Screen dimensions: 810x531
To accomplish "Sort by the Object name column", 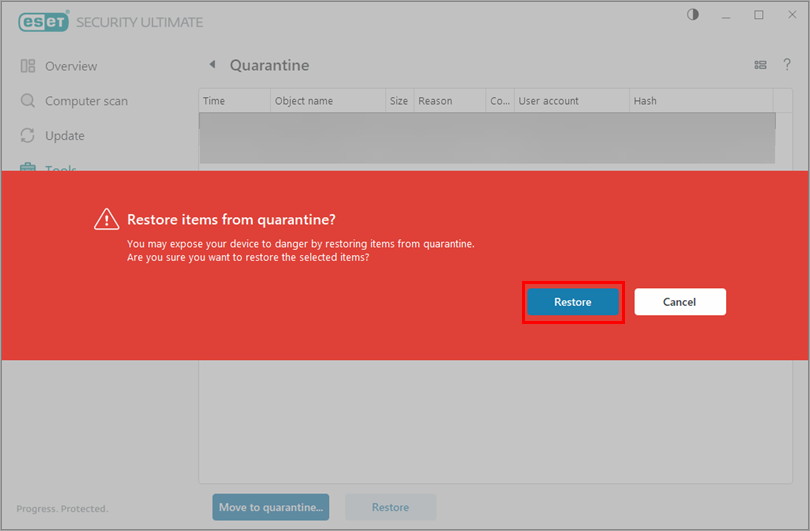I will tap(328, 101).
